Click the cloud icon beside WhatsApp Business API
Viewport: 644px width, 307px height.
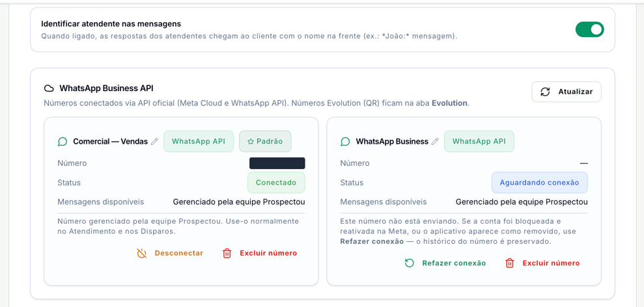click(49, 88)
